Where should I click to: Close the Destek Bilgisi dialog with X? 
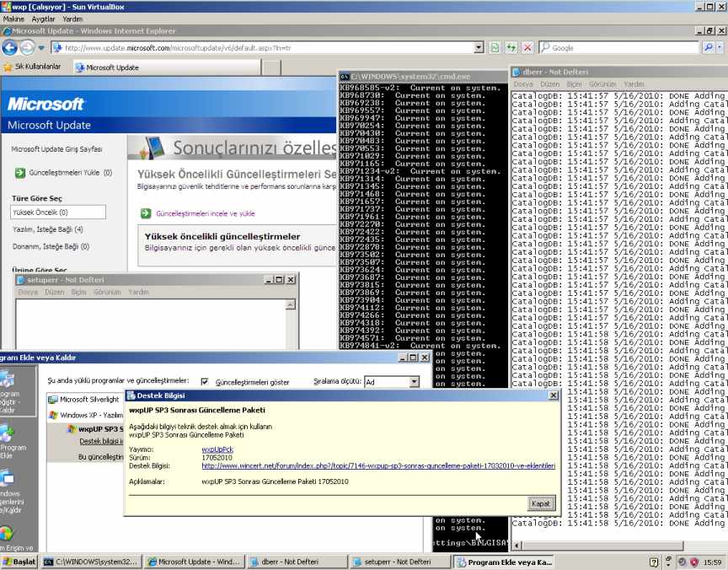click(x=554, y=395)
